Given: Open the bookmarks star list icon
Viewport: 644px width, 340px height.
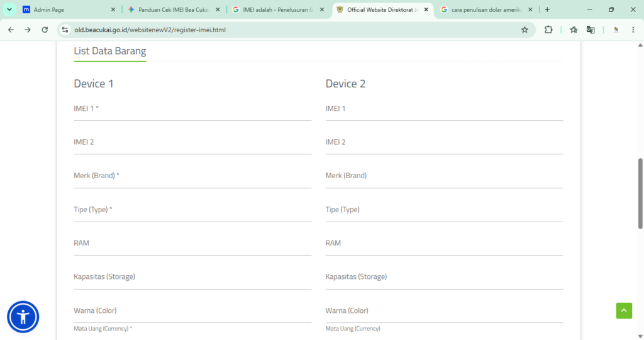Looking at the screenshot, I should pyautogui.click(x=574, y=30).
